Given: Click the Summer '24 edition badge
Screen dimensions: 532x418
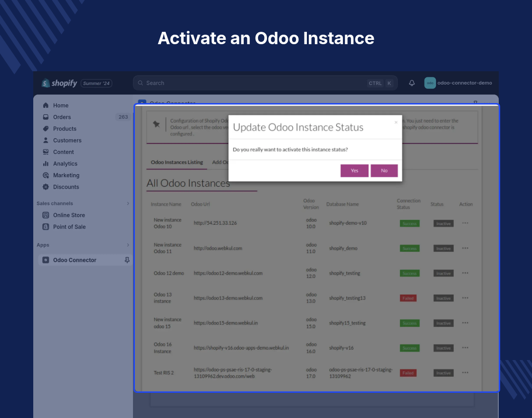Looking at the screenshot, I should coord(96,84).
